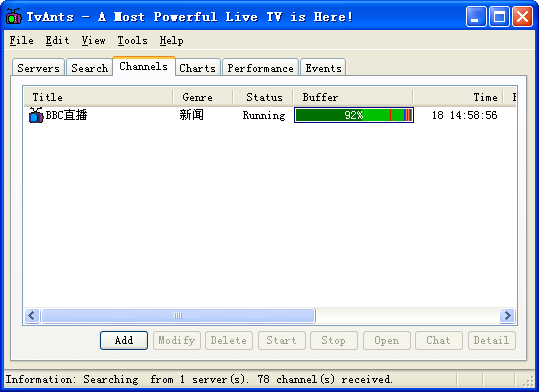Image resolution: width=539 pixels, height=392 pixels.
Task: Switch to the Performance tab
Action: (260, 68)
